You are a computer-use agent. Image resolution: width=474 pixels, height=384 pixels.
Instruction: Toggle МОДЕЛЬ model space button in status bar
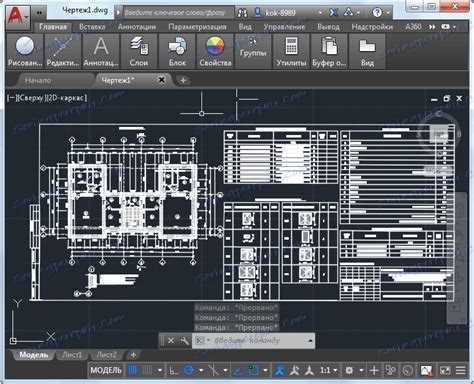[x=106, y=370]
